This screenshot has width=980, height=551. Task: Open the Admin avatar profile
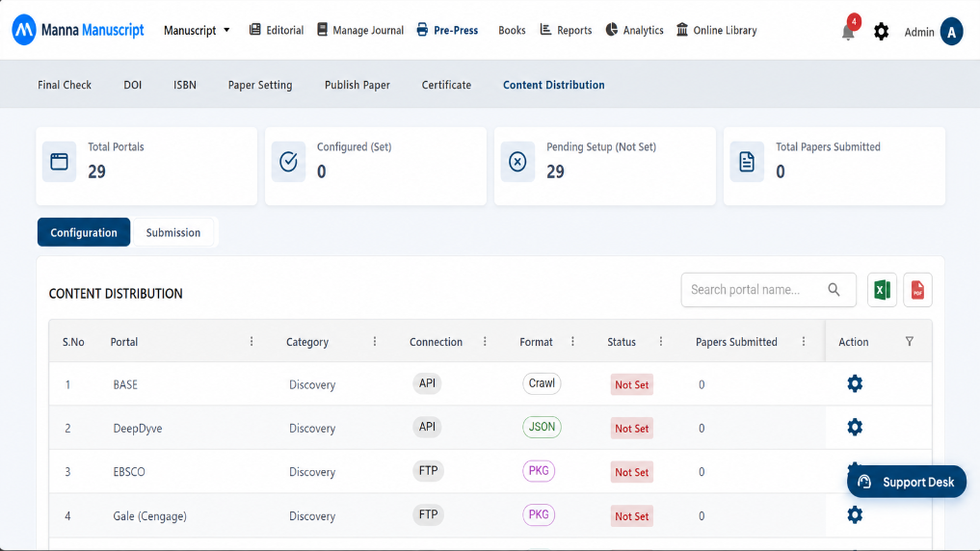(x=951, y=31)
